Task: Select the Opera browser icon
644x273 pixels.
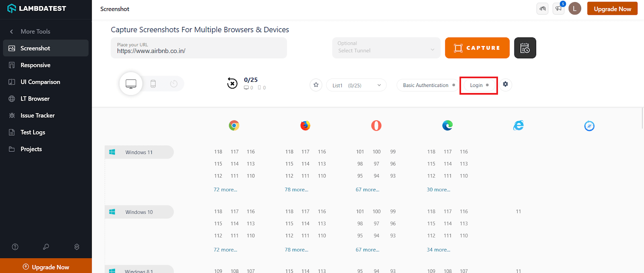Action: (x=376, y=126)
